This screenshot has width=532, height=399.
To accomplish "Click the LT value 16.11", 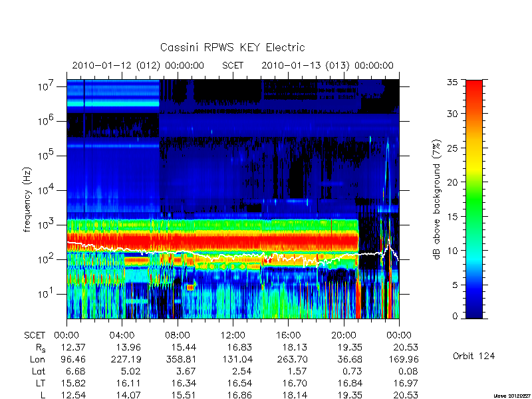I will (x=128, y=384).
